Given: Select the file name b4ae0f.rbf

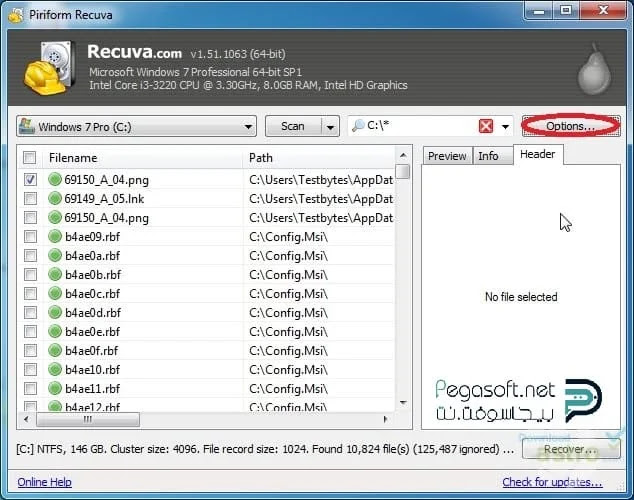Looking at the screenshot, I should point(92,351).
